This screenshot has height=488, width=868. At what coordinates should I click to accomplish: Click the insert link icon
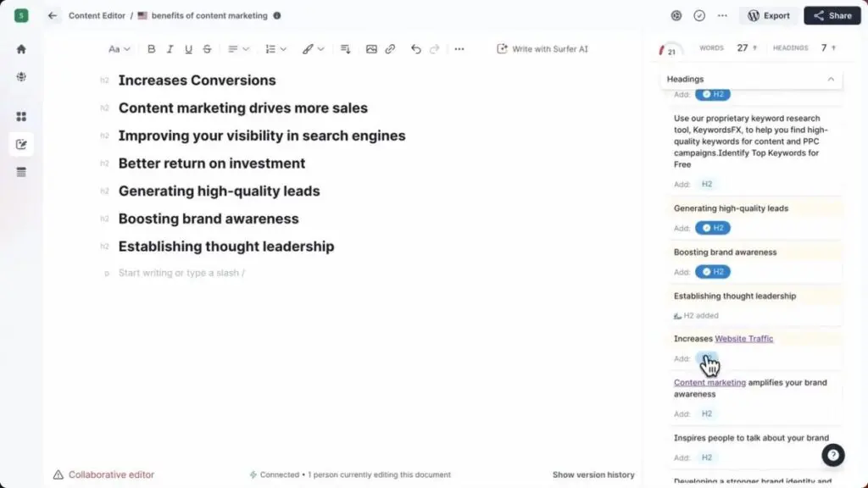pos(390,49)
